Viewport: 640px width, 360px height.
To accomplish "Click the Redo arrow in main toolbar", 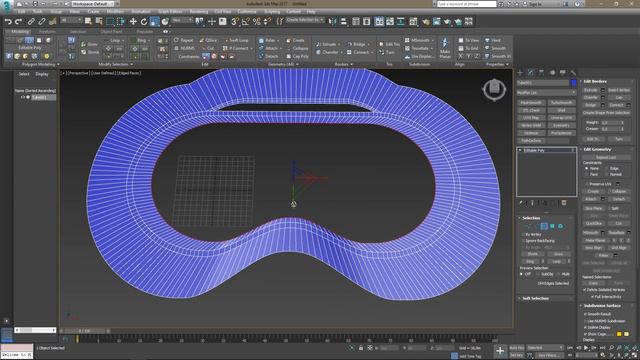I will click(18, 21).
